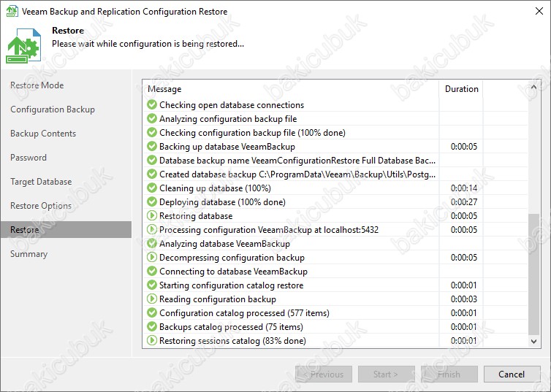
Task: Click the Restore wizard header icon
Action: 24,45
